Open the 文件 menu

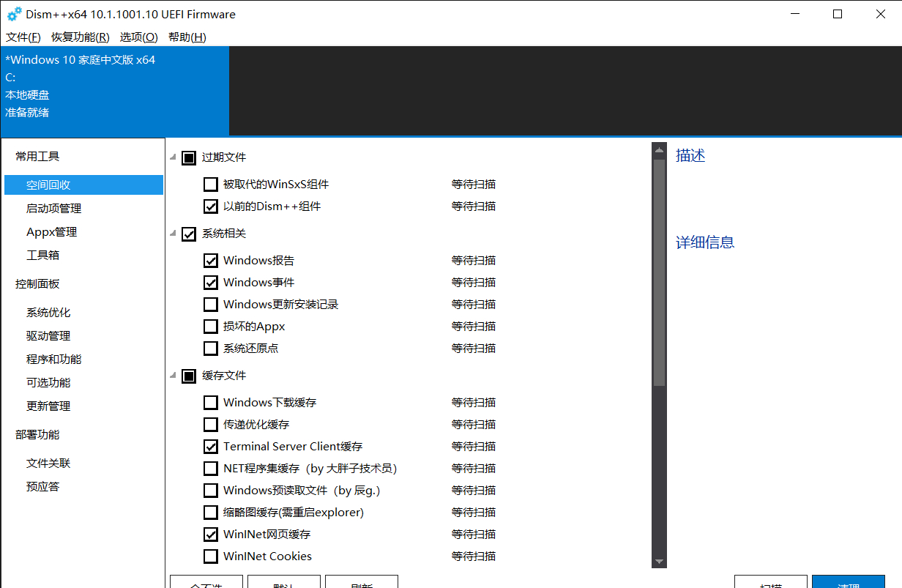(x=22, y=37)
